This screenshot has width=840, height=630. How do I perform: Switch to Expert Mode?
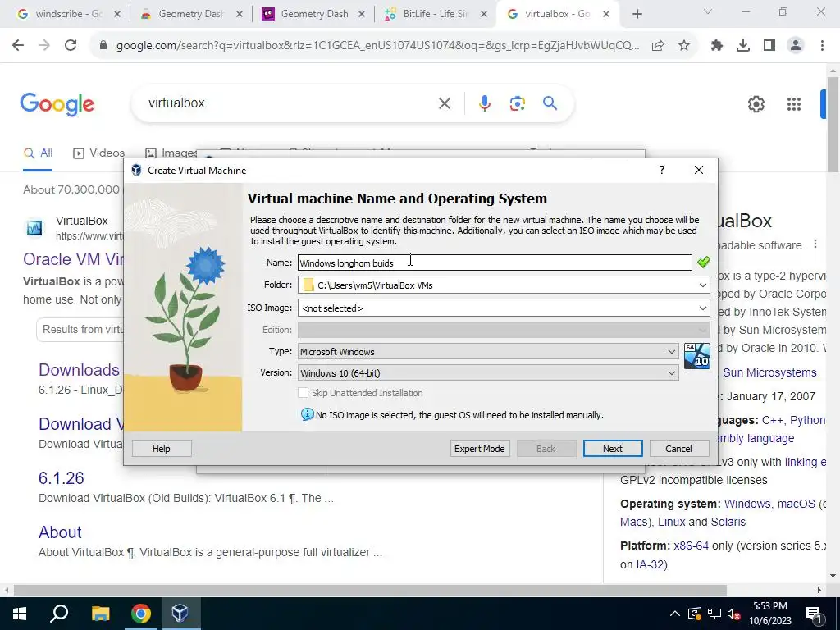(x=479, y=449)
